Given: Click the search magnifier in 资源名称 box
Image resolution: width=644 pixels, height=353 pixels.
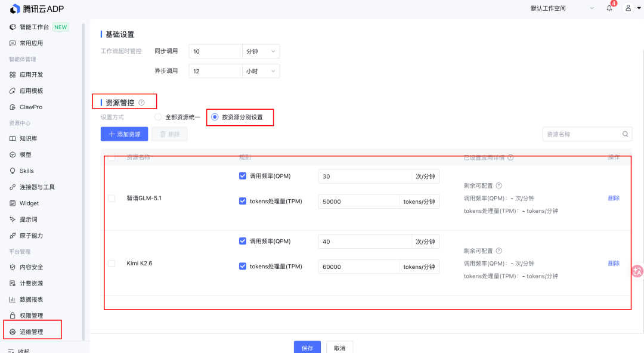Looking at the screenshot, I should tap(625, 134).
